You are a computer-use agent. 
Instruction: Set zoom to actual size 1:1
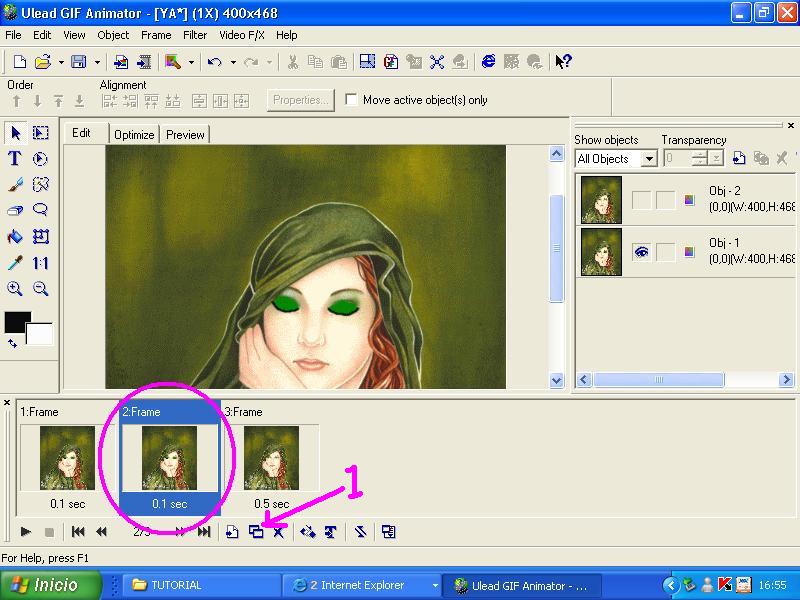pyautogui.click(x=40, y=263)
